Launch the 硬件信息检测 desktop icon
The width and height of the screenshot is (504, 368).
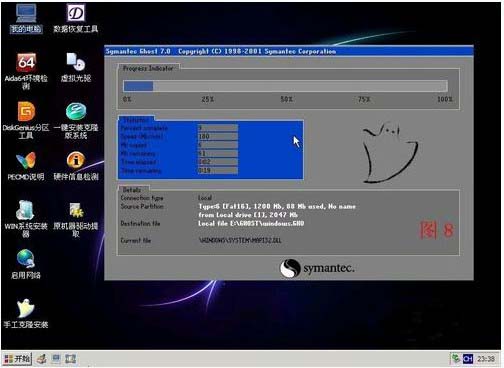[76, 166]
